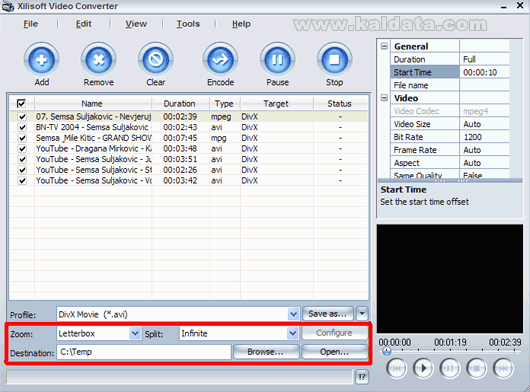
Task: Click the previous track preview button
Action: [x=396, y=368]
